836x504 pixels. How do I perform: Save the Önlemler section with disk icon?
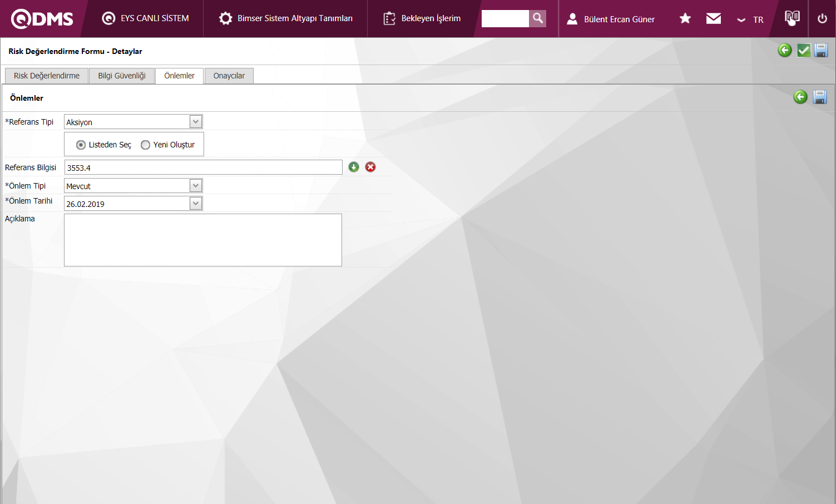(x=820, y=97)
